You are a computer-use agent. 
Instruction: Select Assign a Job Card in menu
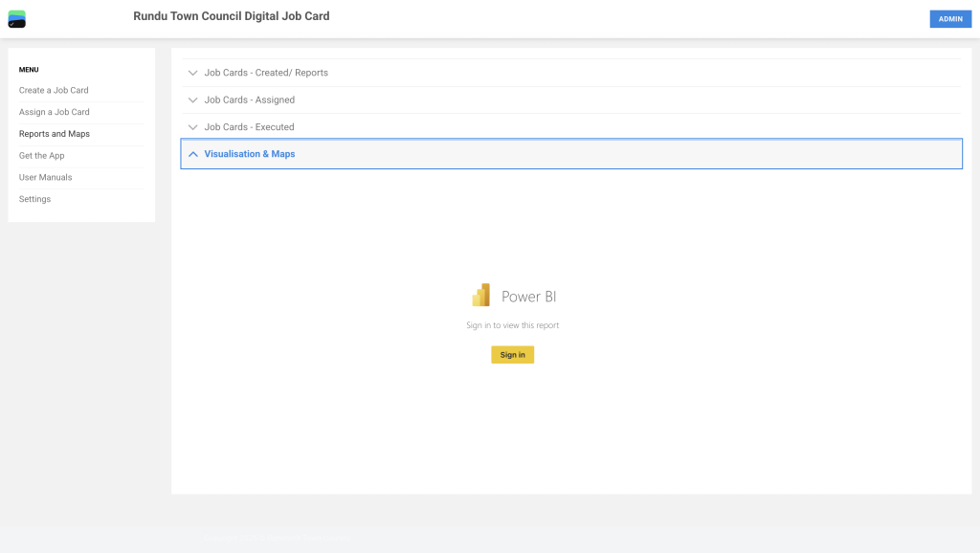[x=55, y=112]
